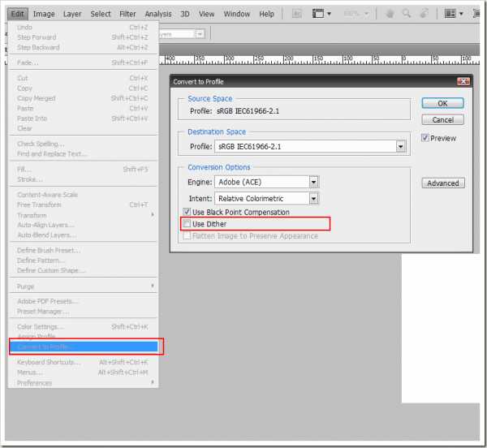The image size is (487, 448).
Task: Choose Keyboard Shortcuts in Edit menu
Action: [x=84, y=362]
